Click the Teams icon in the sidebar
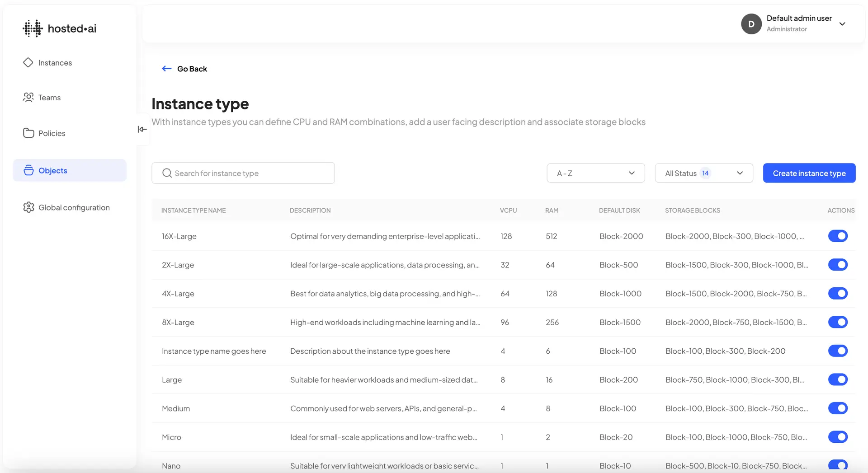This screenshot has width=868, height=473. pyautogui.click(x=28, y=97)
